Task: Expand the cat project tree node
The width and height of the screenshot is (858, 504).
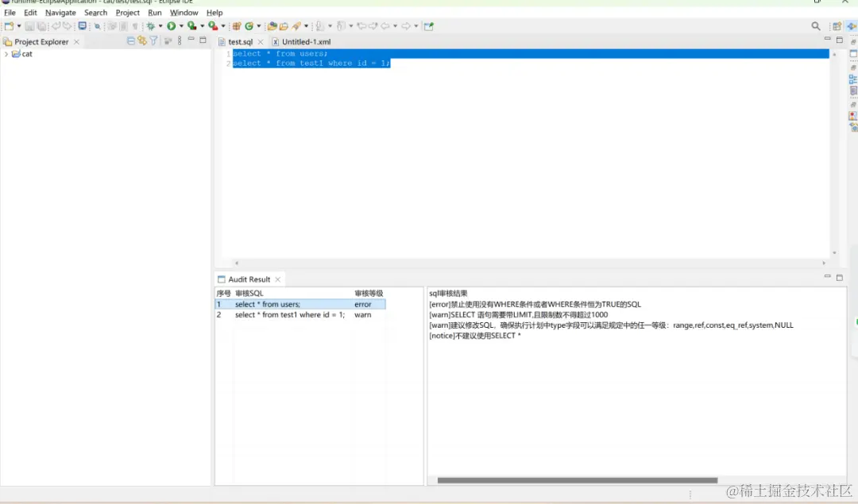Action: tap(6, 54)
